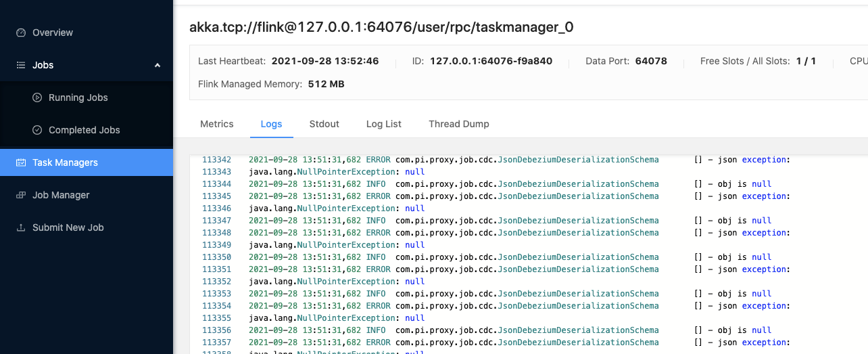Open the Log List tab
Screen dimensions: 868x354
pyautogui.click(x=384, y=124)
